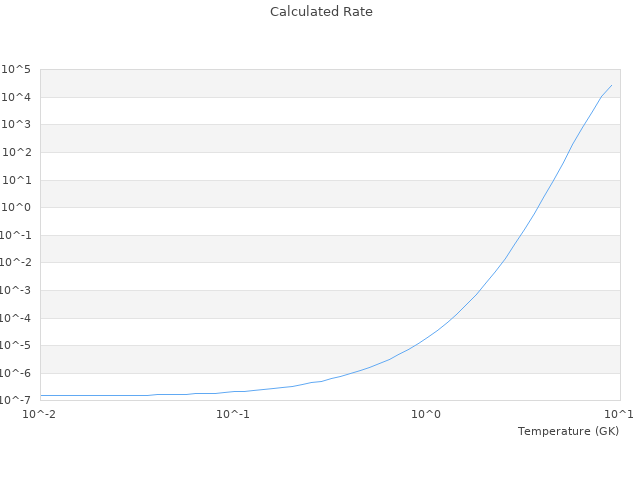Viewport: 640px width, 480px height.
Task: Click the 10^0 tick label on y-axis
Action: [x=16, y=208]
